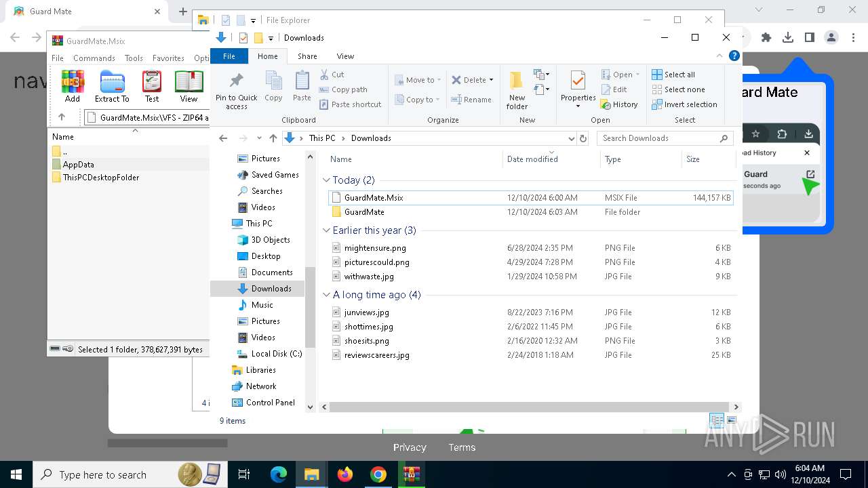
Task: Open WinRAR Tools menu
Action: (134, 58)
